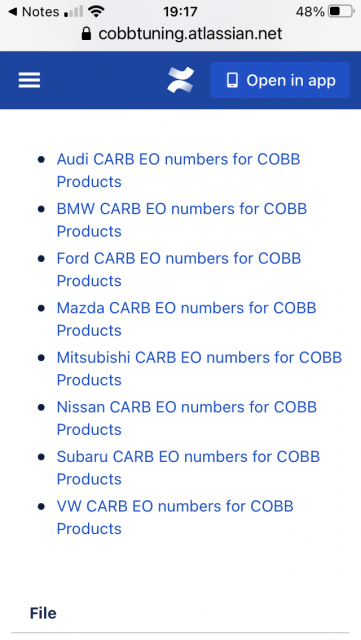This screenshot has width=361, height=640.
Task: Open the hamburger navigation menu
Action: (29, 80)
